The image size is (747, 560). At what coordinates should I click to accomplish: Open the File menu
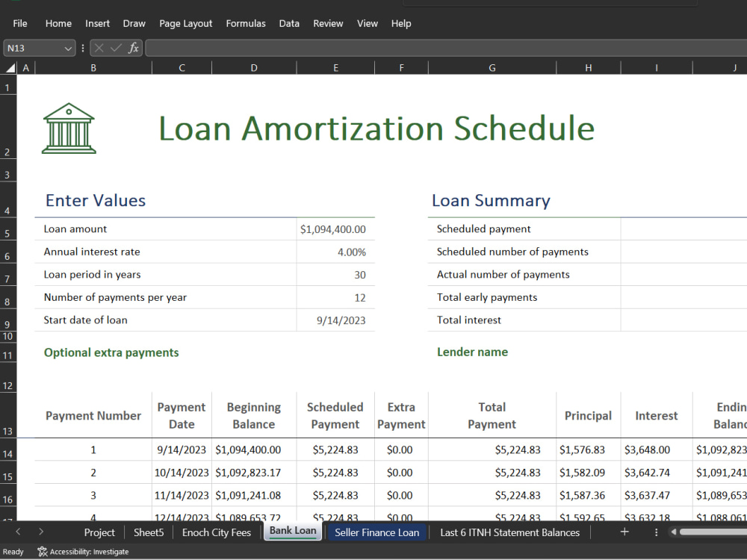pos(19,23)
